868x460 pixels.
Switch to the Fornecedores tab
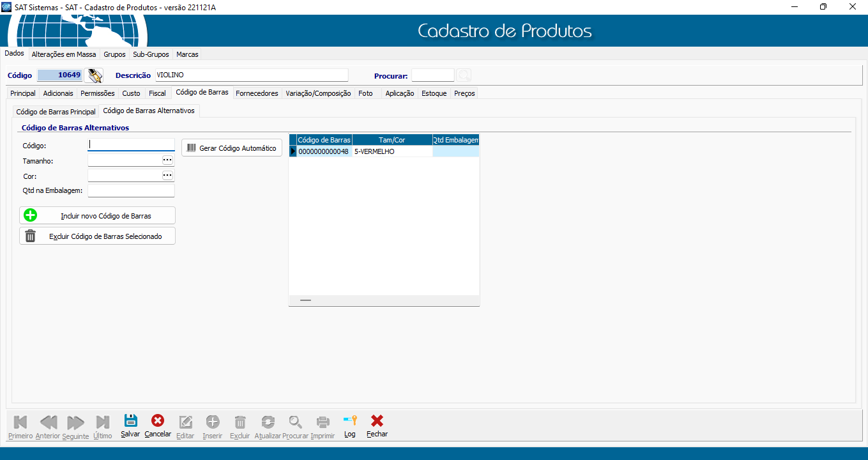(x=257, y=93)
